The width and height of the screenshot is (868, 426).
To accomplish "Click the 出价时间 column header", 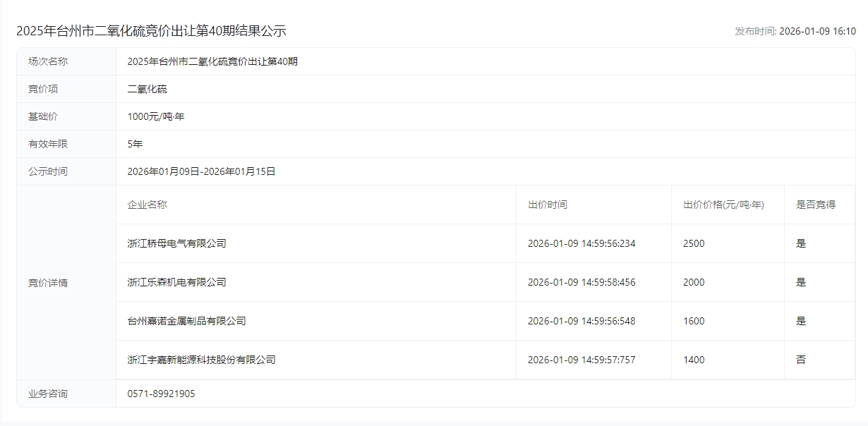I will tap(547, 205).
